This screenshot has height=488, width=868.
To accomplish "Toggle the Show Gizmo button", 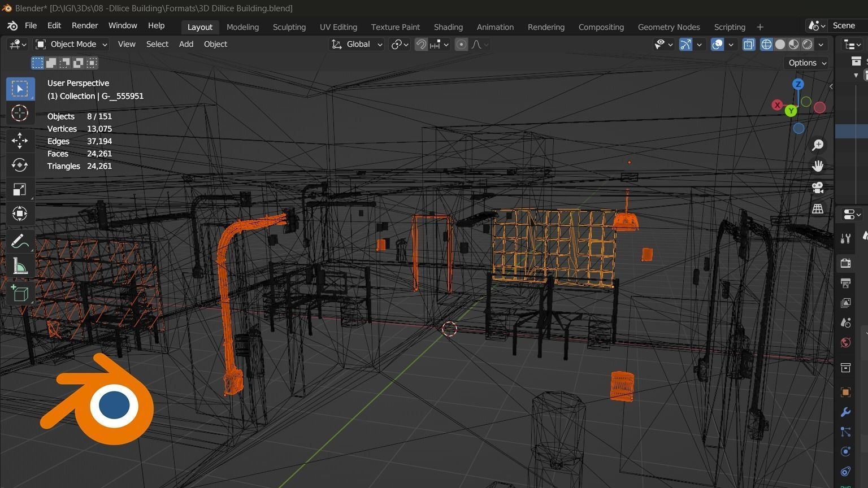I will pyautogui.click(x=685, y=44).
